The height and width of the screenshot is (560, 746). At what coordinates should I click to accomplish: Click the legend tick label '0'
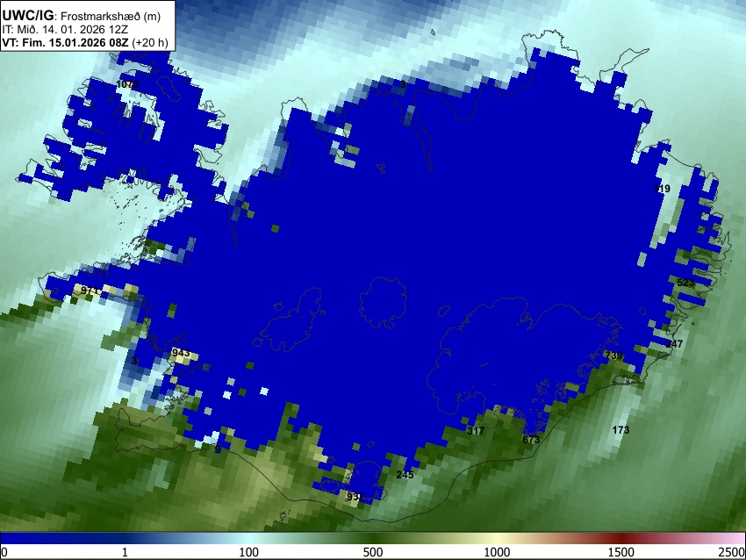tap(4, 552)
